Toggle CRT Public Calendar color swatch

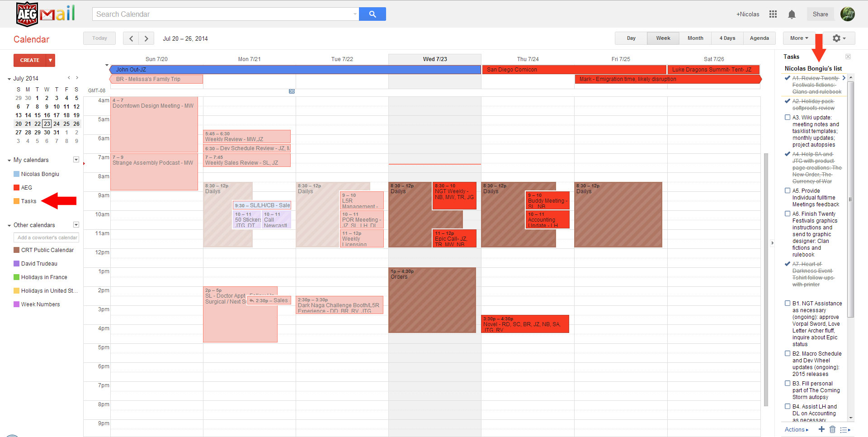pos(17,250)
